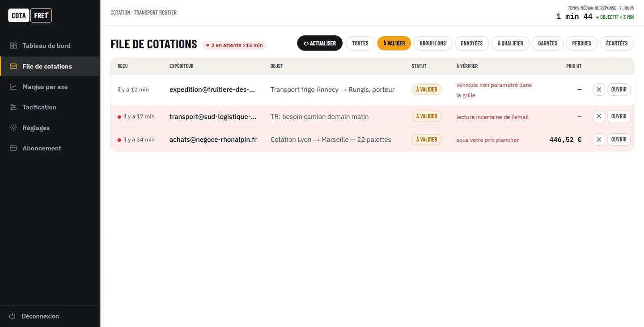
Task: Click the Déconnexion power icon
Action: [x=13, y=316]
